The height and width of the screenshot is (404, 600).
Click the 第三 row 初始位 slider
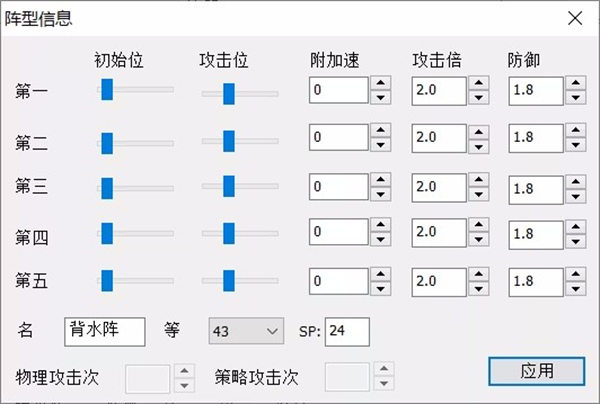coord(135,188)
